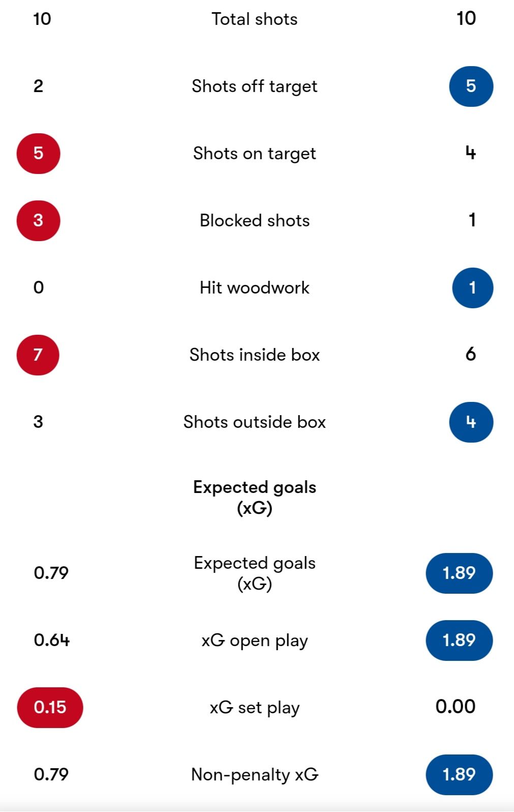Click the blue 1.89 xG open play badge
514x812 pixels.
coord(459,640)
